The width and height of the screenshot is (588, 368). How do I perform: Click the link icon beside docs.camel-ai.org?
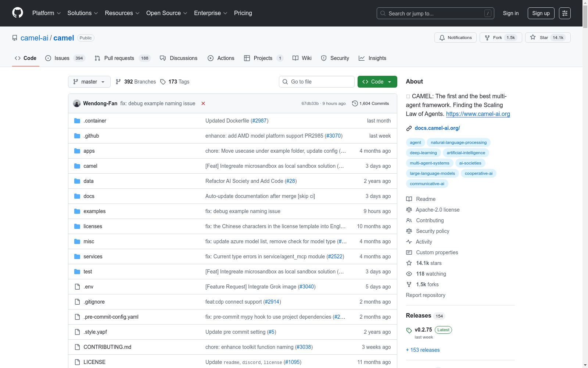click(x=409, y=128)
